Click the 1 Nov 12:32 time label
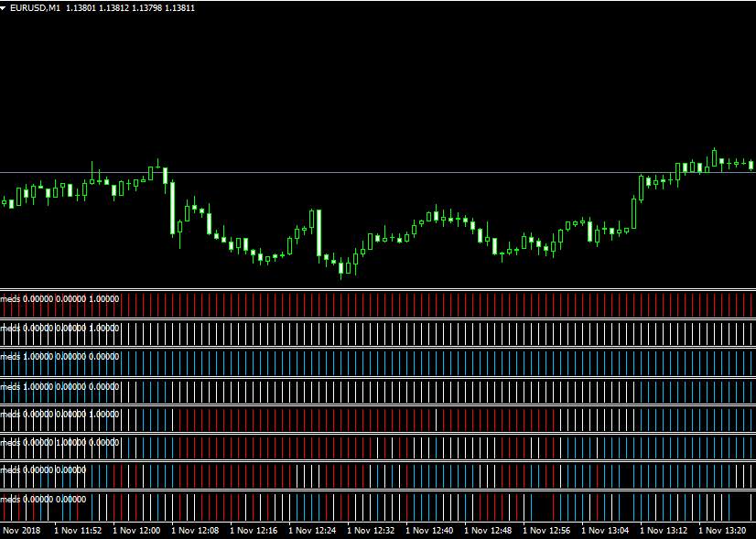This screenshot has height=539, width=756. click(x=371, y=530)
